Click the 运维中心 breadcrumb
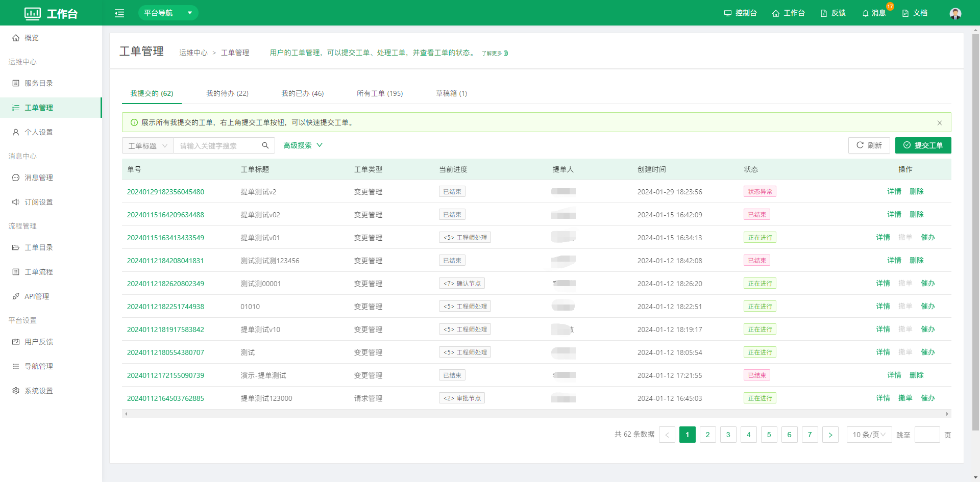The image size is (980, 482). [x=193, y=53]
